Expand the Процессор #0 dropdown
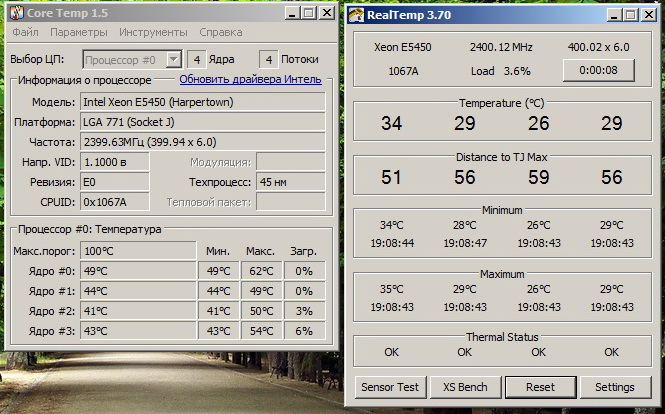 pos(173,59)
